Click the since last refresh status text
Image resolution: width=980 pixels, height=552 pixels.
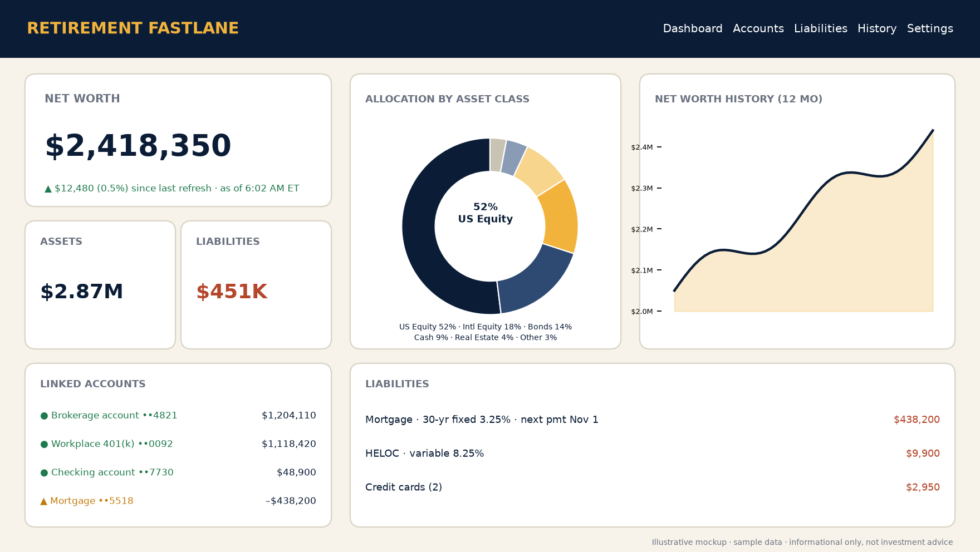click(172, 189)
